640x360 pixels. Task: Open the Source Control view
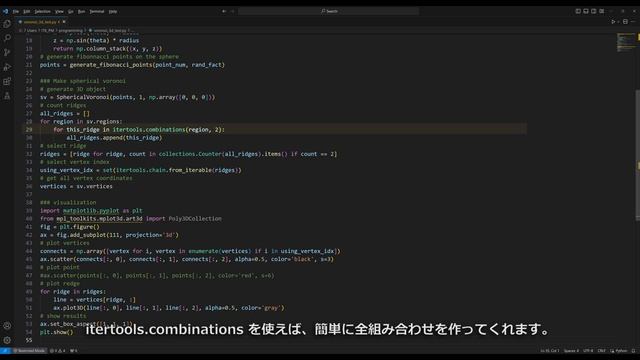[x=7, y=52]
